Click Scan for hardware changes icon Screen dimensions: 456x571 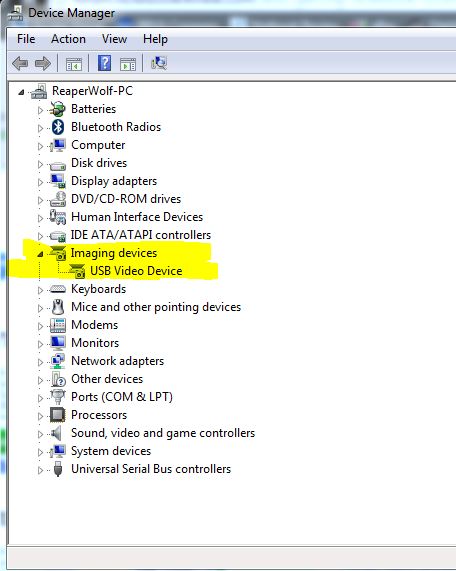click(159, 63)
